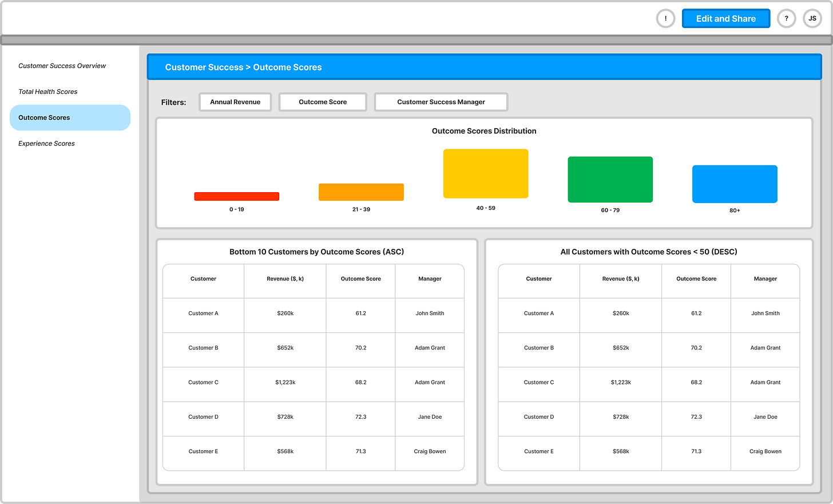Select the orange 21 - 39 bar
Image resolution: width=833 pixels, height=504 pixels.
pos(361,192)
